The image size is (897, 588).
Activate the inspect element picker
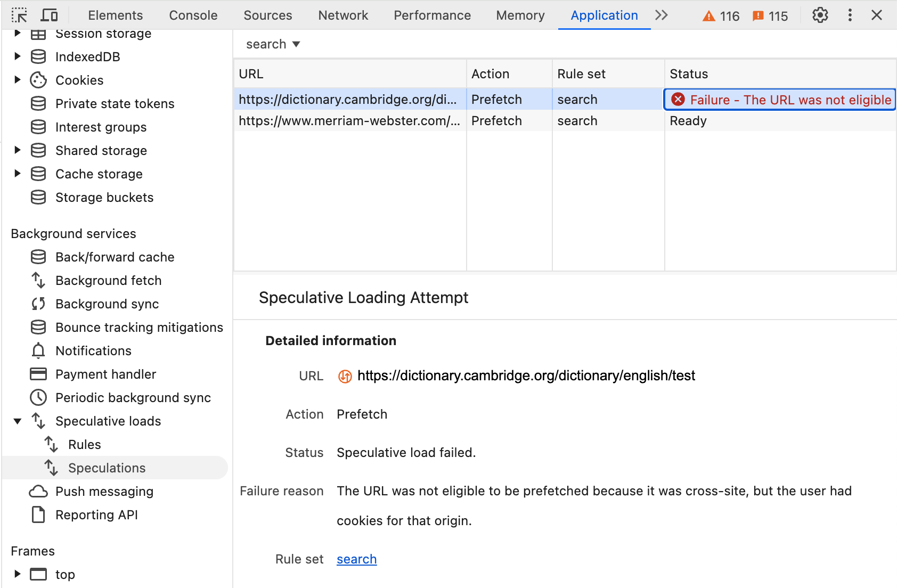pyautogui.click(x=20, y=15)
